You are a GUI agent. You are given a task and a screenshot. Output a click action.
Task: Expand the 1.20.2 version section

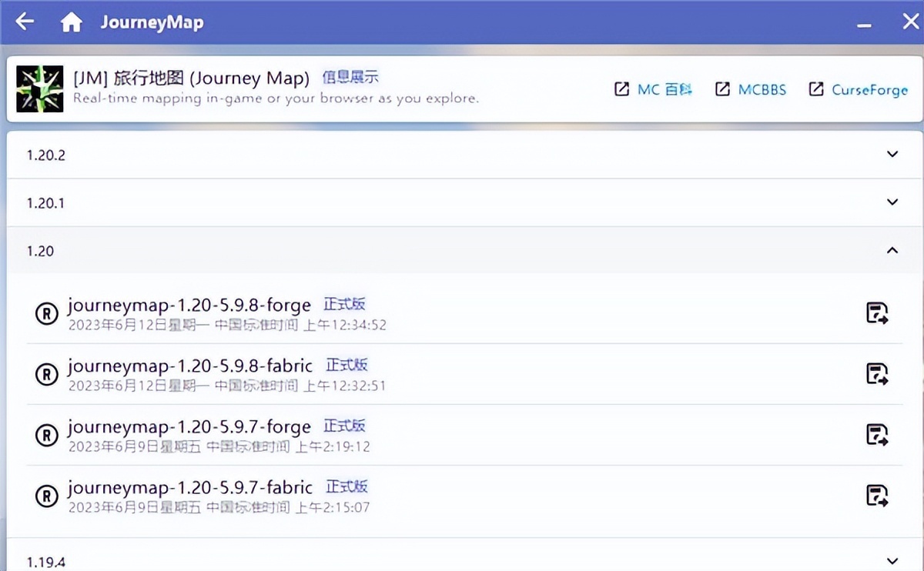point(464,155)
